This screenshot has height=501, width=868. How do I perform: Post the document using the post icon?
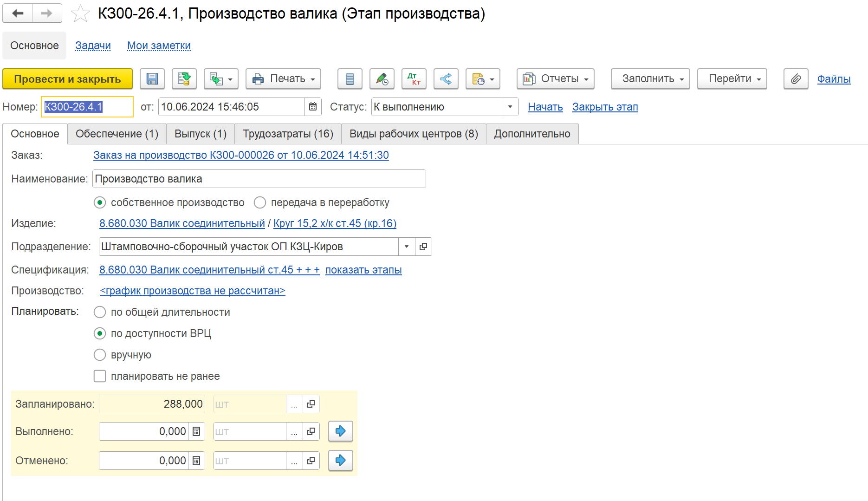point(184,79)
